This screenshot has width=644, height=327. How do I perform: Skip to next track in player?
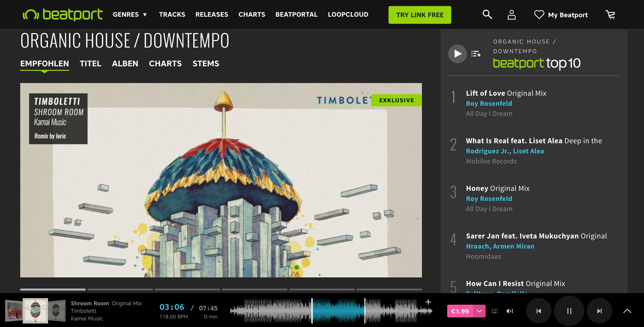(599, 311)
